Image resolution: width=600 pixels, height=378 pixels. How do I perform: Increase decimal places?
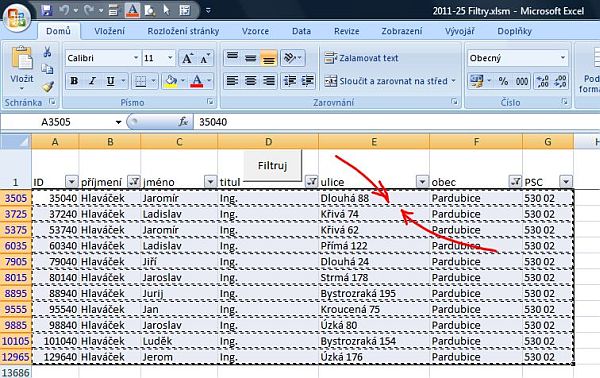click(x=543, y=81)
